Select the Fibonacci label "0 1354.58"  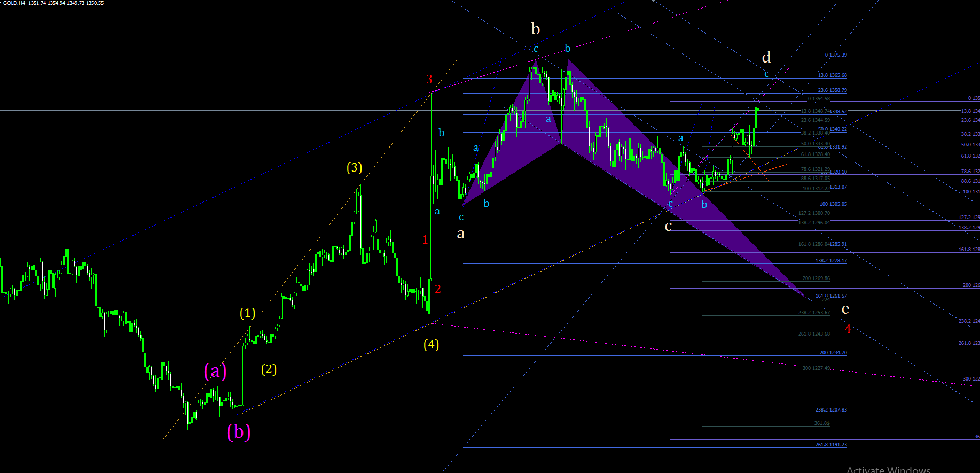pos(819,99)
